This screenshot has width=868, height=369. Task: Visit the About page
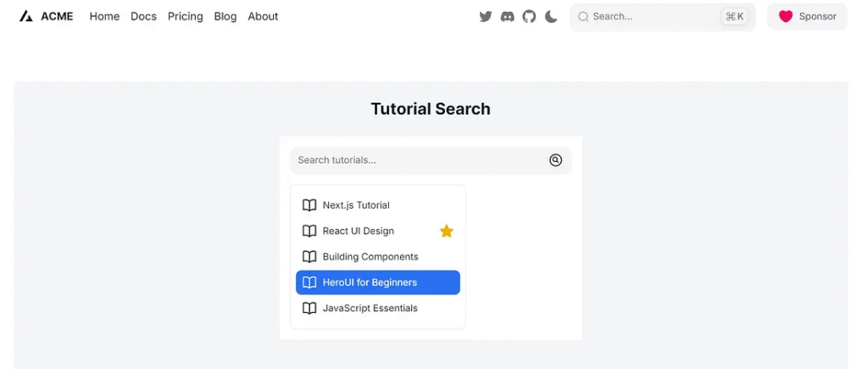(x=263, y=16)
